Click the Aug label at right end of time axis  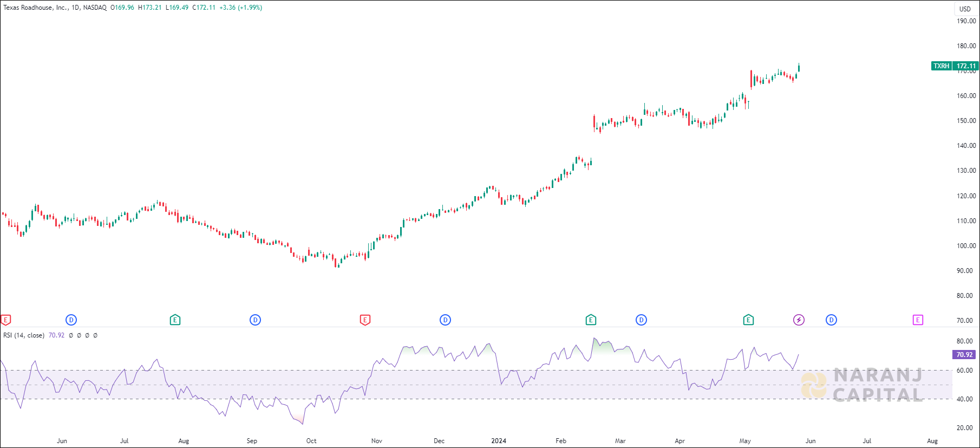click(932, 441)
